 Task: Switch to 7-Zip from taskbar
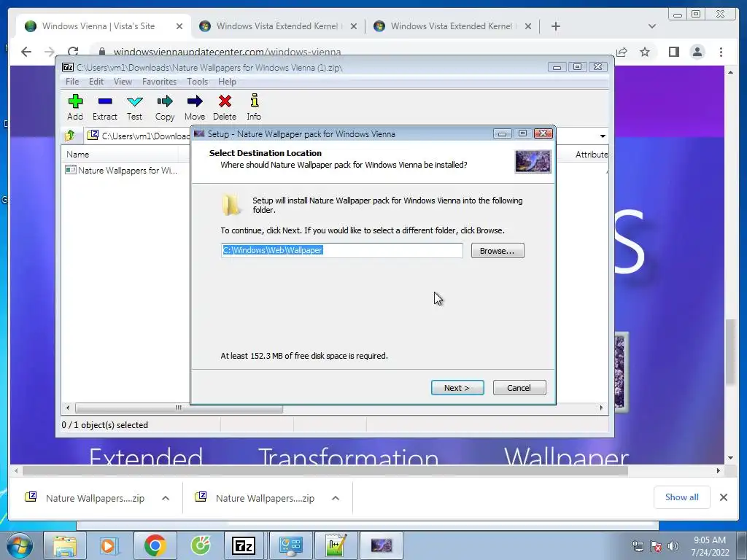[x=244, y=545]
